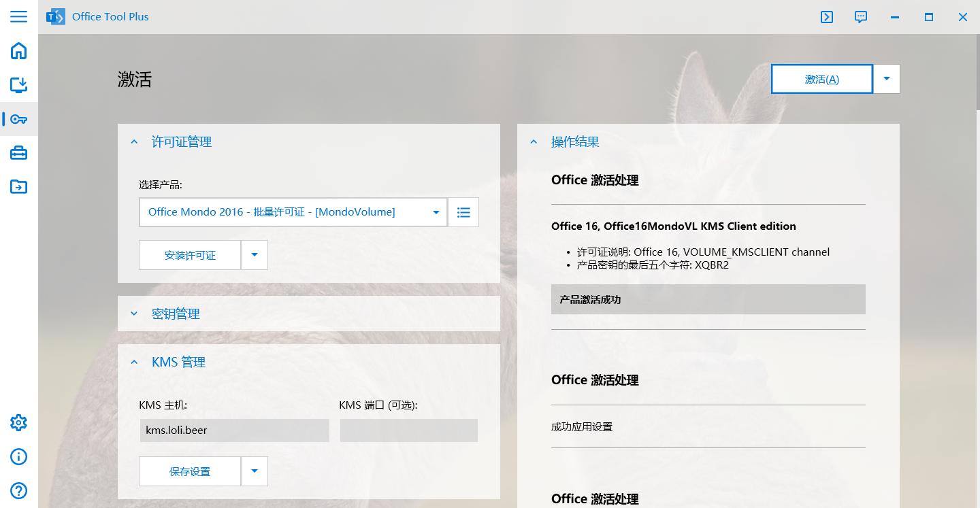Click inside the KMS 端口 input field
The width and height of the screenshot is (980, 508).
tap(408, 430)
